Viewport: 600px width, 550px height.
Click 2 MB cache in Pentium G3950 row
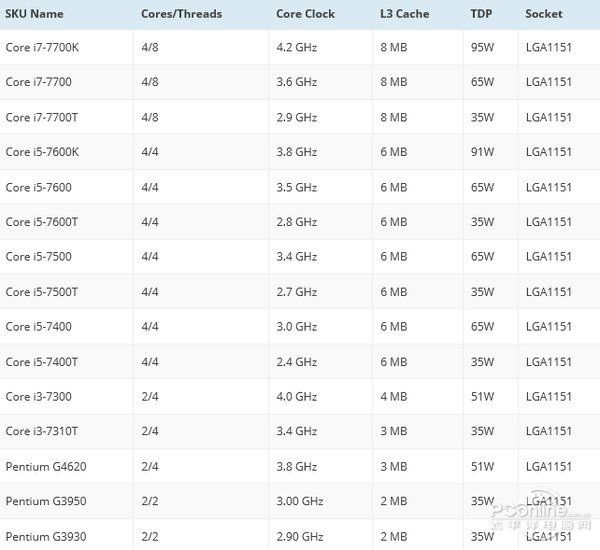pos(394,501)
